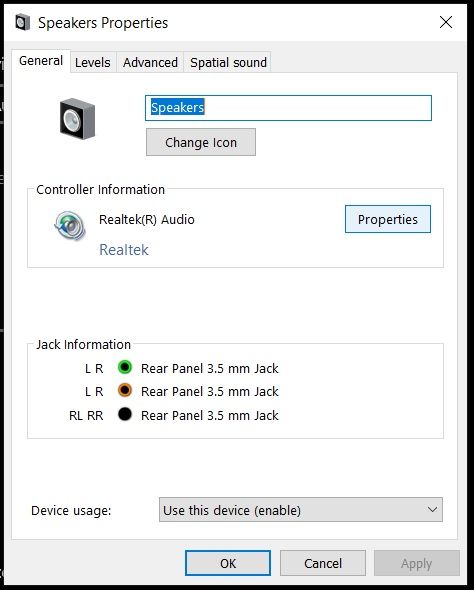This screenshot has width=474, height=590.
Task: Click the Apply button
Action: click(416, 563)
